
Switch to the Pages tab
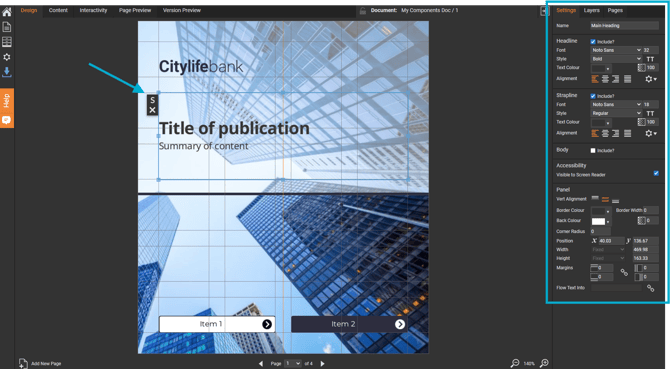coord(615,10)
